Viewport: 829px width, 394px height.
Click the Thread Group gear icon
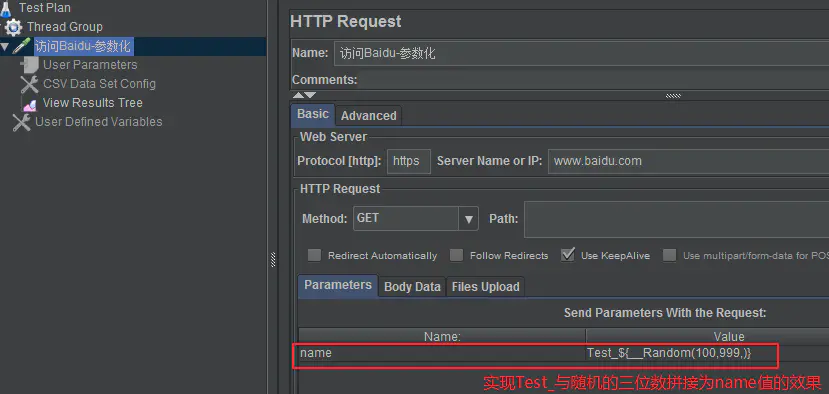click(13, 27)
